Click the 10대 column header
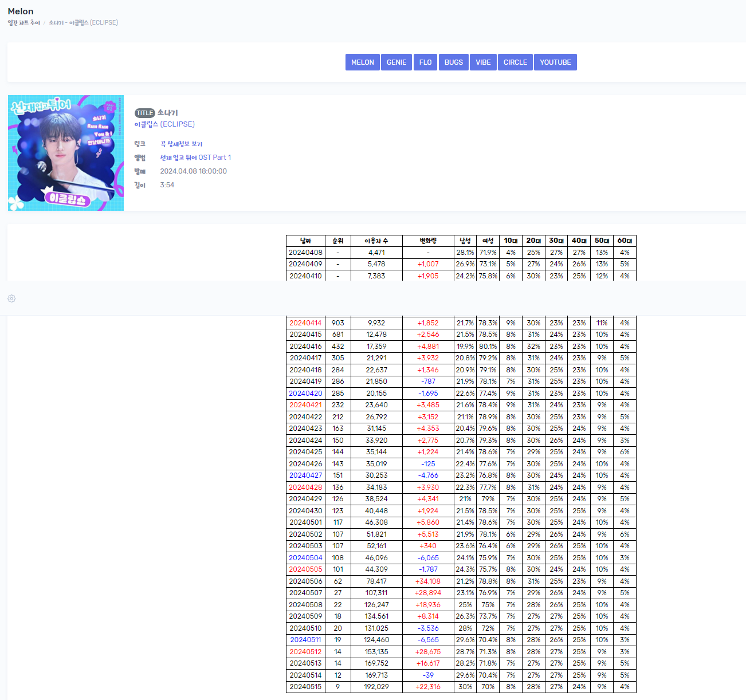 (x=511, y=241)
